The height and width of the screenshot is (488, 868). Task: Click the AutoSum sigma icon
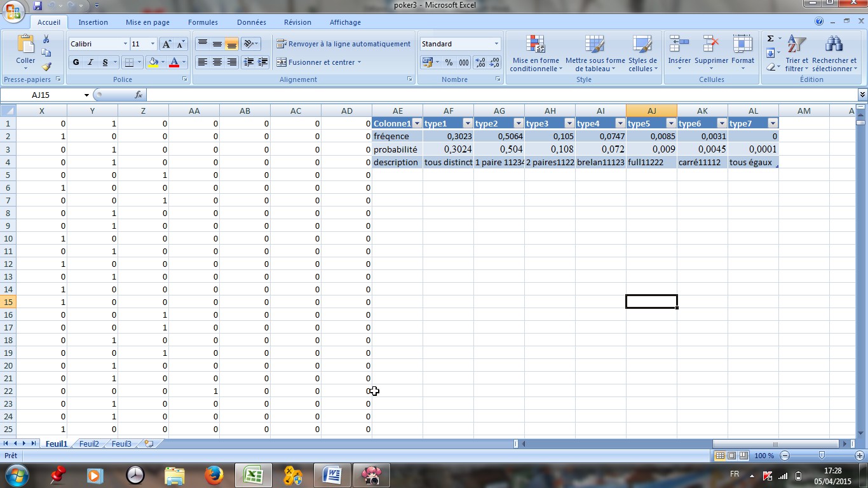coord(770,39)
